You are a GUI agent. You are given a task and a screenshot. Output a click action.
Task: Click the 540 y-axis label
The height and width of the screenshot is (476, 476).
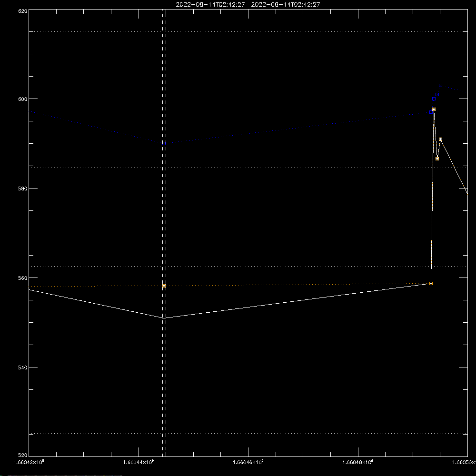23,367
